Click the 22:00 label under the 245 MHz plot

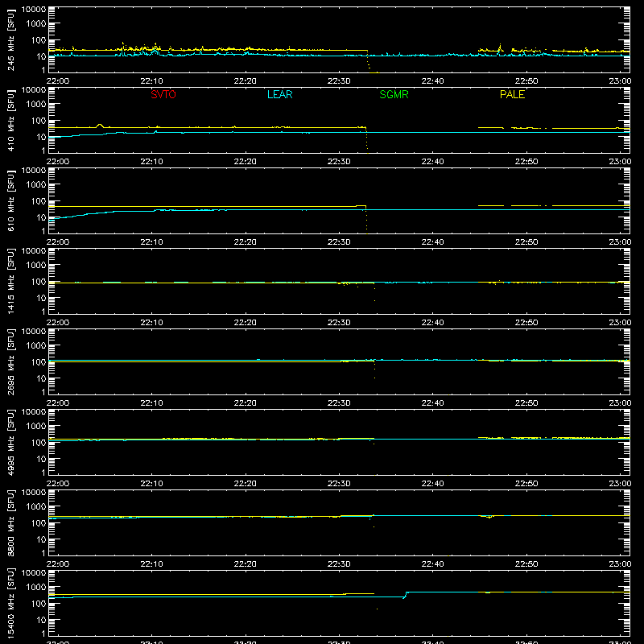[57, 81]
